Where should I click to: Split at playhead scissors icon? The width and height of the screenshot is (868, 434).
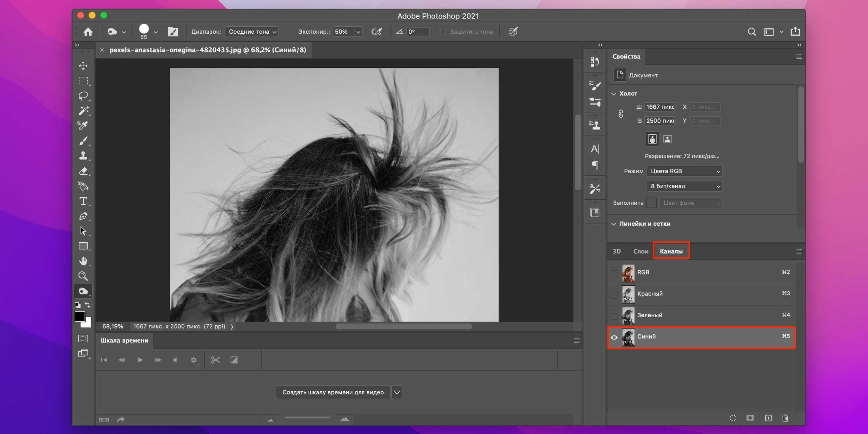tap(215, 360)
